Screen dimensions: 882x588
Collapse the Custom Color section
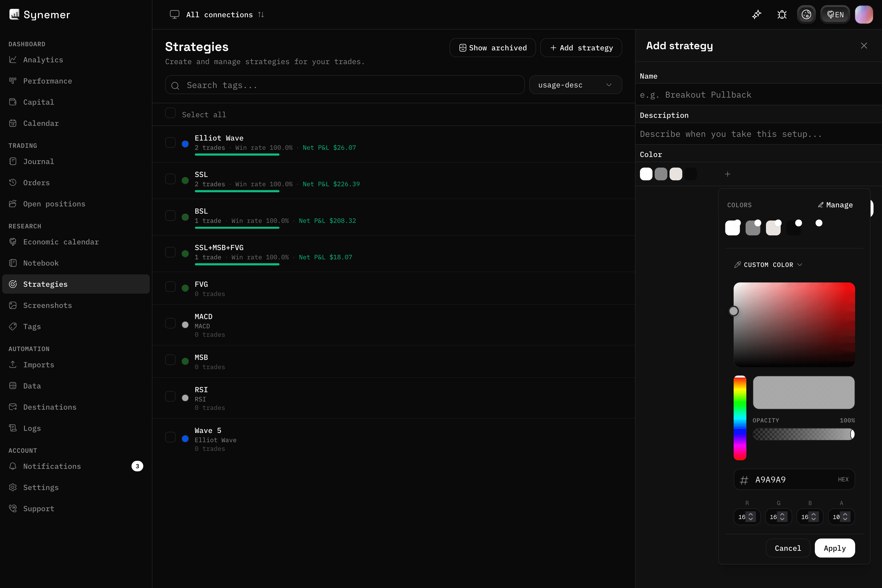coord(768,265)
